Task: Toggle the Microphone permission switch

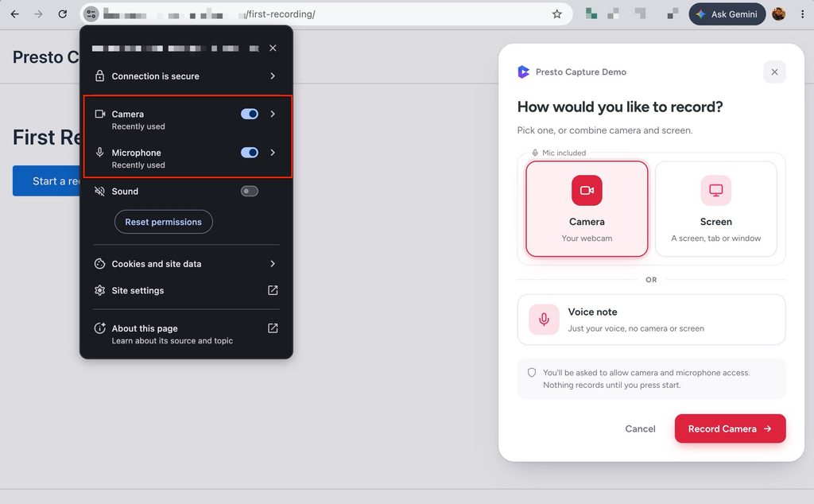Action: pos(250,152)
